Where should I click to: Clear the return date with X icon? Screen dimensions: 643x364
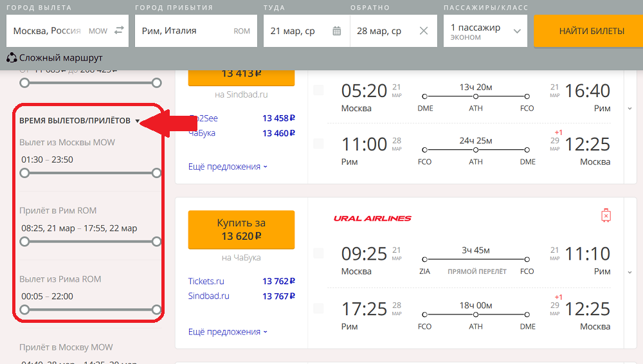click(424, 31)
